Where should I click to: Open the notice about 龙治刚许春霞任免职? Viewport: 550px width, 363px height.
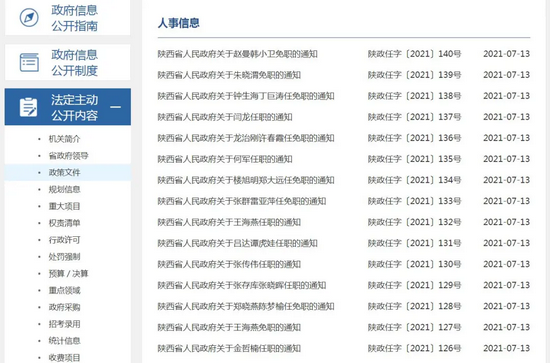246,138
